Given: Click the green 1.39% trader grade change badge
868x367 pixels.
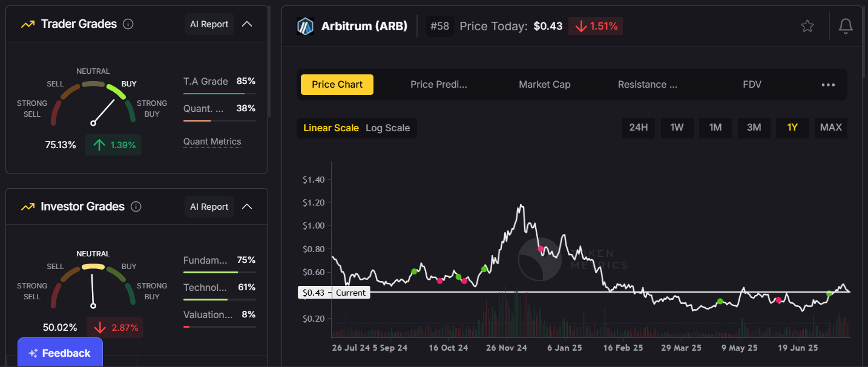Looking at the screenshot, I should click(113, 145).
